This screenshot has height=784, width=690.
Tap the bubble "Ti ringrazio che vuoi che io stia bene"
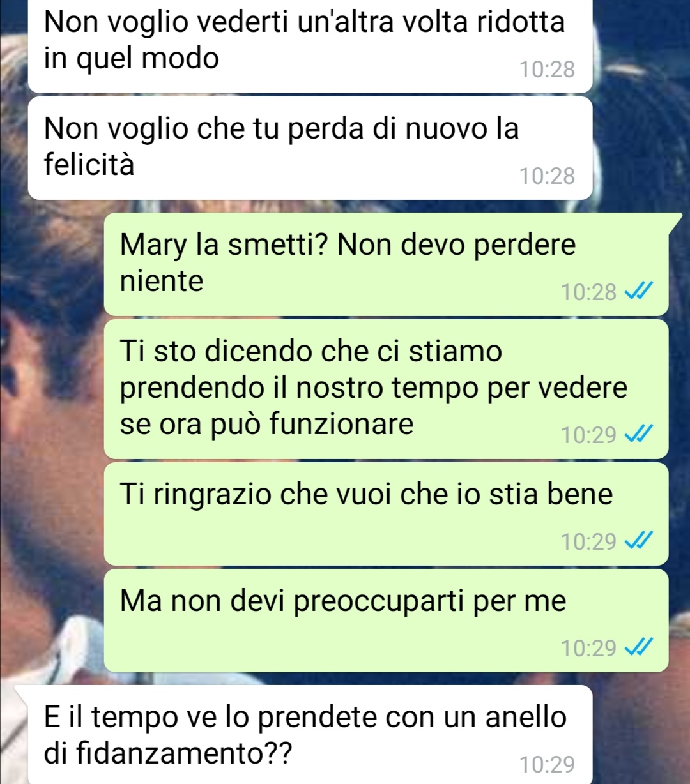tap(387, 514)
